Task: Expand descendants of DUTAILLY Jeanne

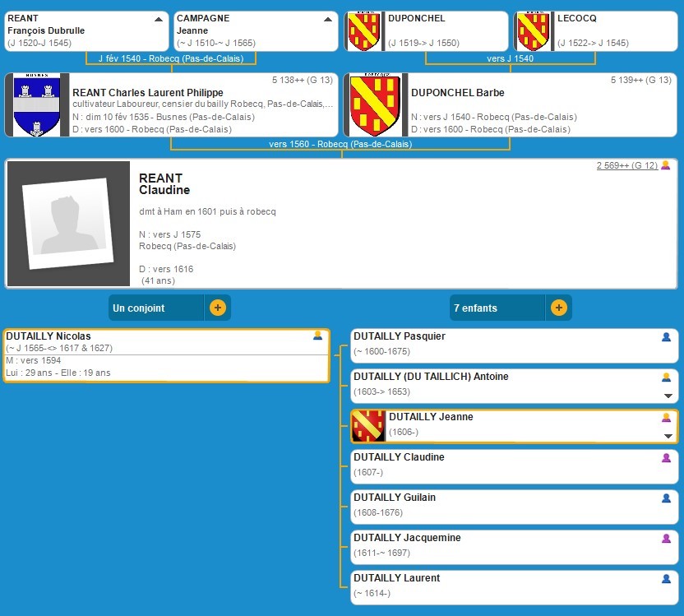Action: (668, 437)
